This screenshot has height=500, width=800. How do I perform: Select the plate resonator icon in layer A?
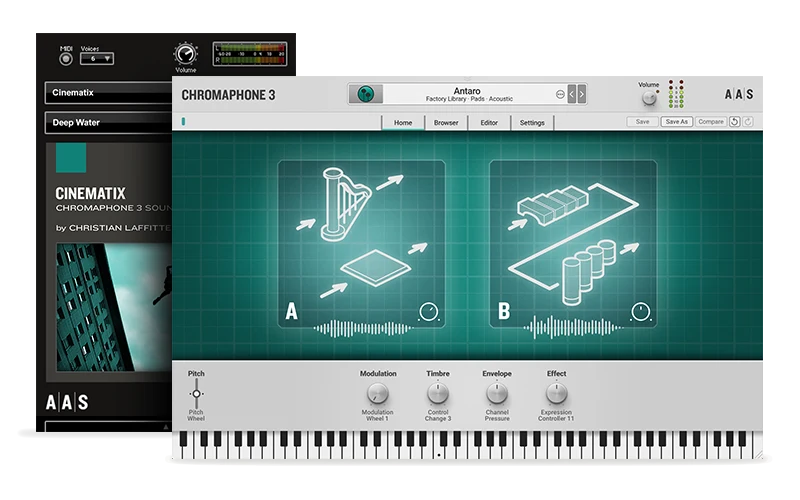click(x=375, y=266)
